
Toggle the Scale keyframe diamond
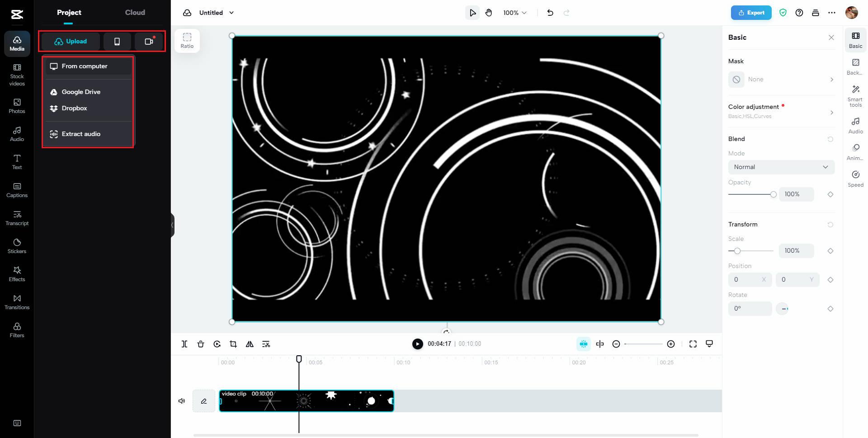(830, 251)
